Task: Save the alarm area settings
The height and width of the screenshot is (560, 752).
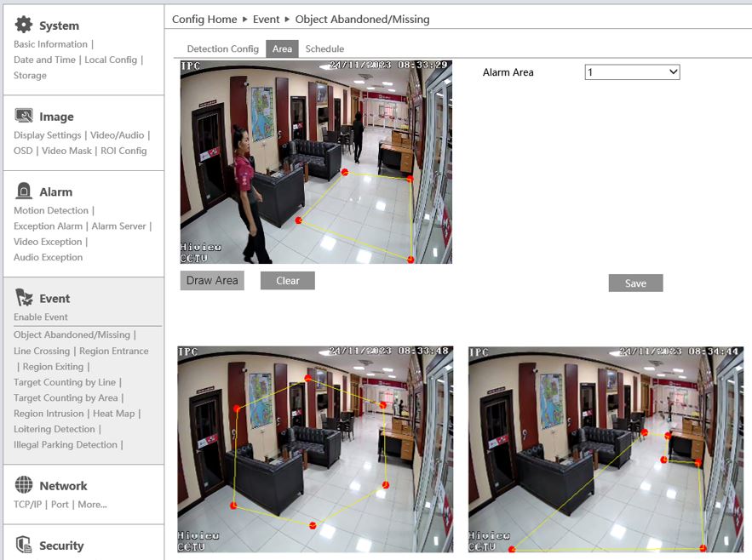Action: (x=635, y=283)
